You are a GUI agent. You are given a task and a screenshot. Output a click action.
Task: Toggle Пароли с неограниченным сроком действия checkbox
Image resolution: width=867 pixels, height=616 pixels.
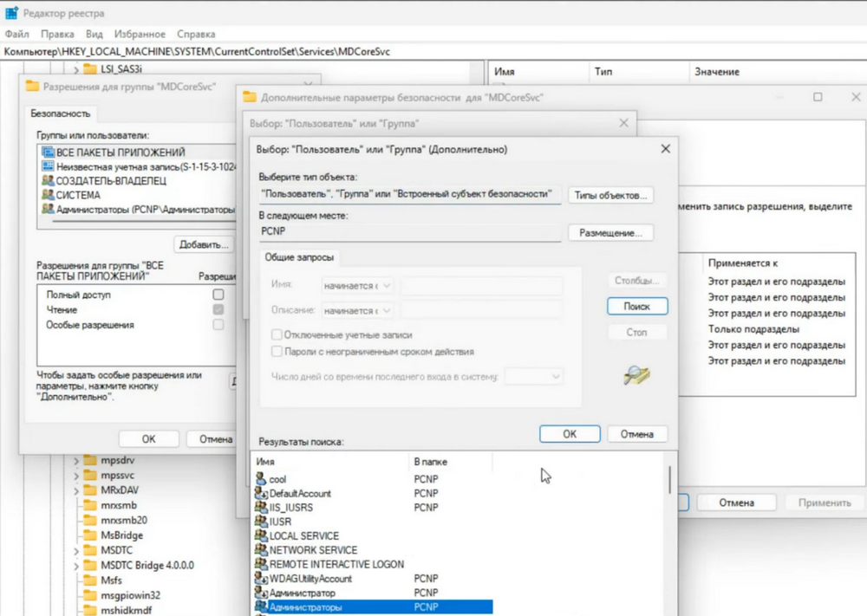277,352
